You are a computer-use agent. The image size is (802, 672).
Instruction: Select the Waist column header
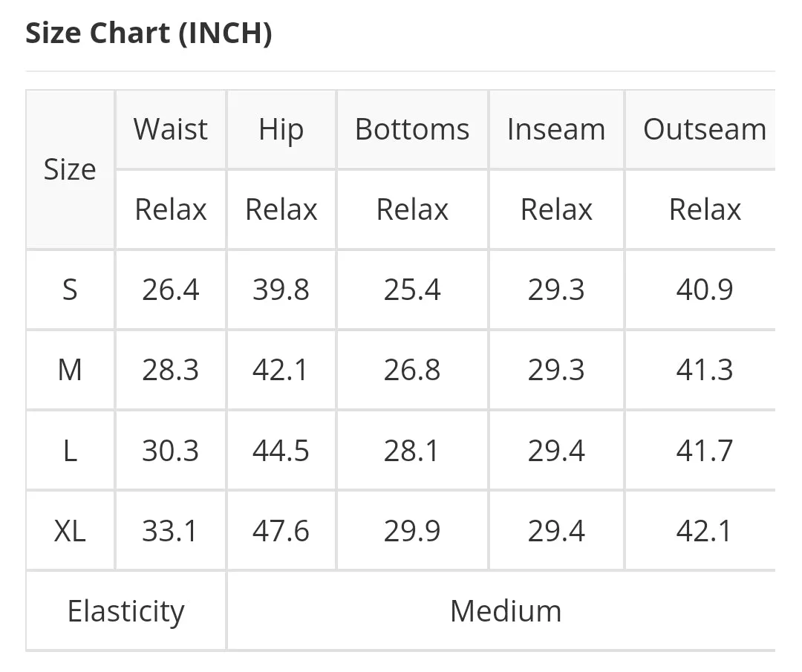[170, 129]
